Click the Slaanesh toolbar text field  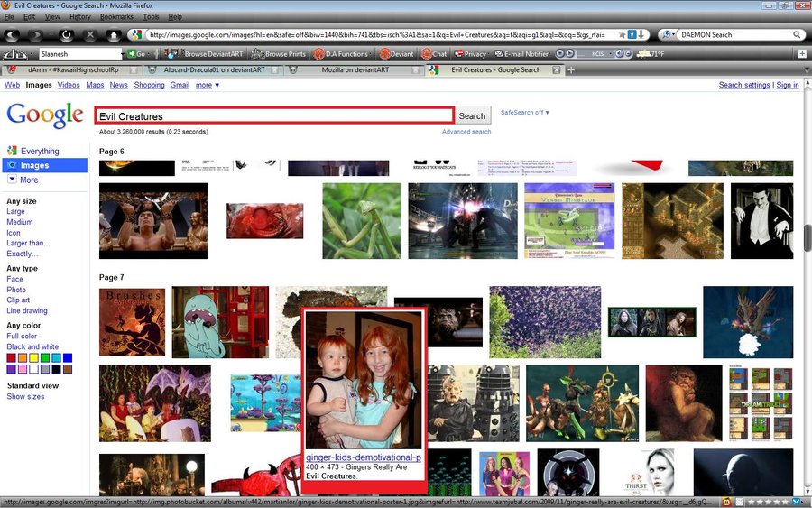coord(79,54)
